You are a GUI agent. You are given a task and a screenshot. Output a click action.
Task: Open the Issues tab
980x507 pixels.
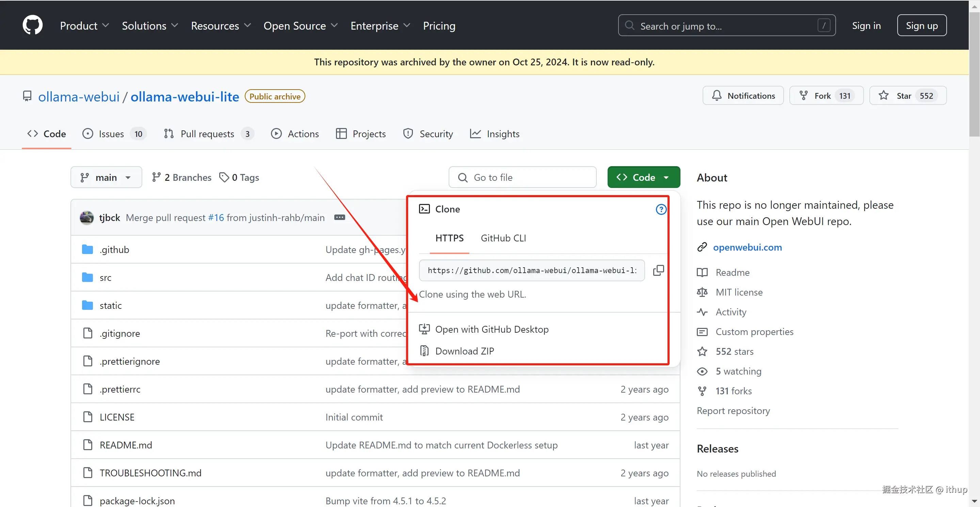pyautogui.click(x=111, y=134)
